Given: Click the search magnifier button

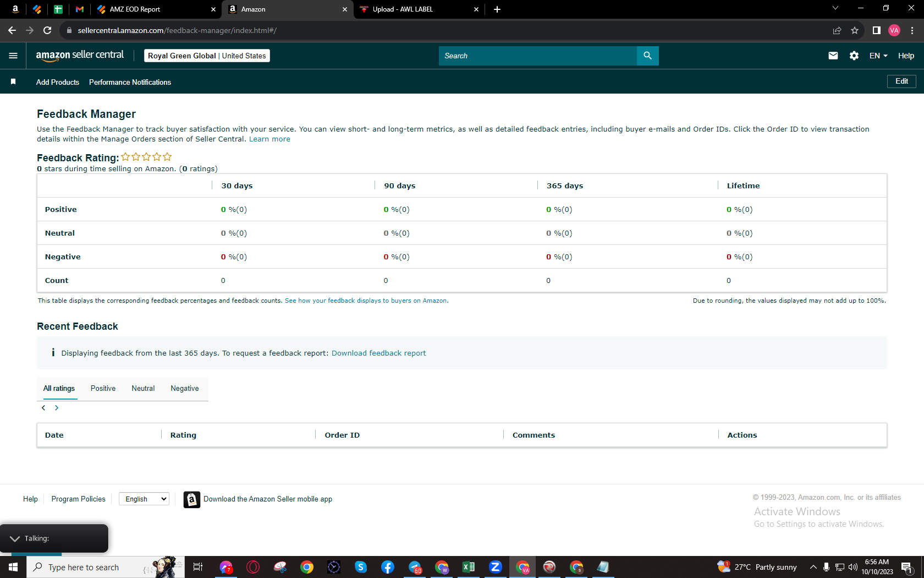Looking at the screenshot, I should tap(647, 56).
